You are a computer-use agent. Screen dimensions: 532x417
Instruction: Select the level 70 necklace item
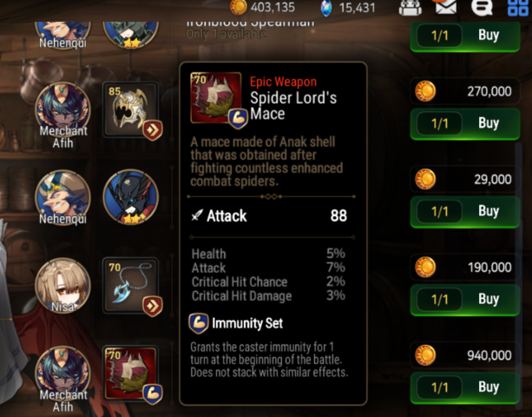[x=131, y=285]
